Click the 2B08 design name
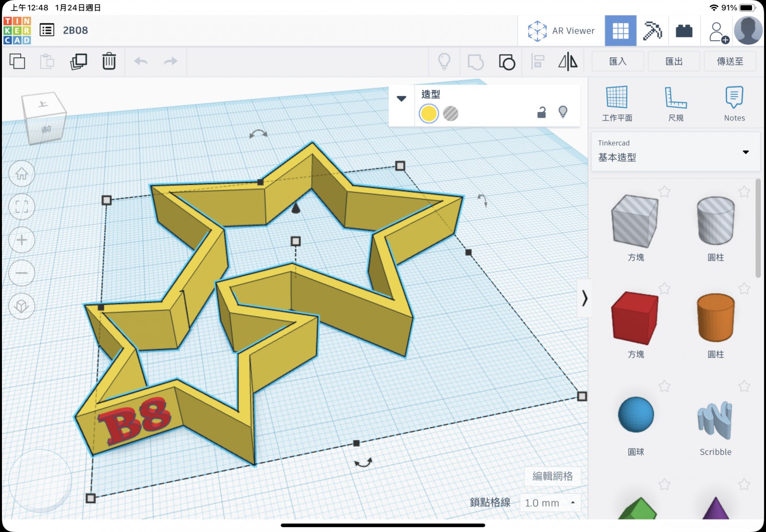This screenshot has width=766, height=532. click(76, 31)
